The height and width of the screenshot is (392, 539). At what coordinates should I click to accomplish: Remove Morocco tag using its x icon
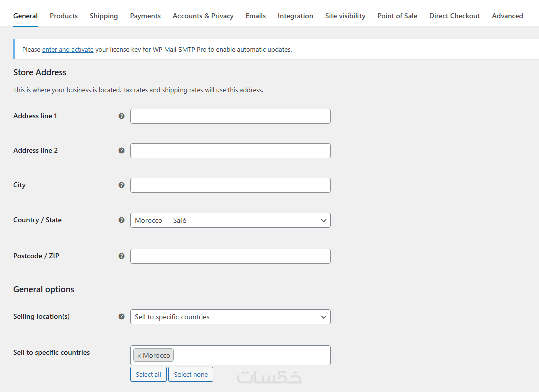(x=139, y=356)
